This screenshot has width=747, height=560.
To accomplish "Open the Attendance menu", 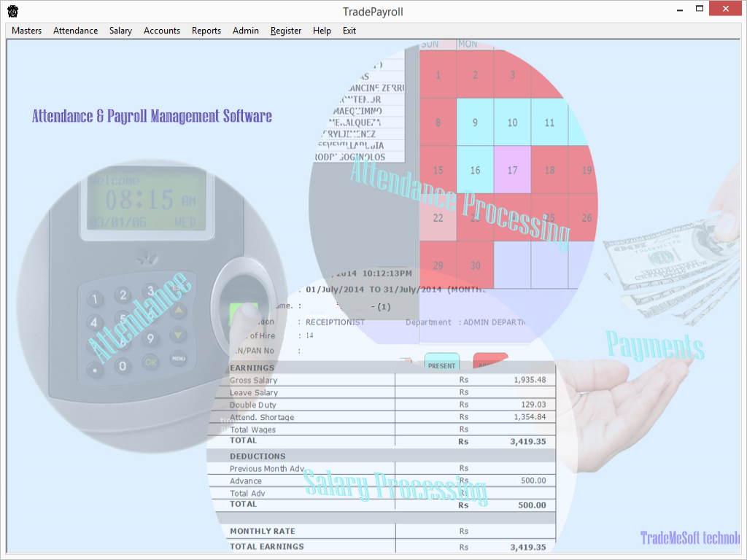I will coord(75,31).
